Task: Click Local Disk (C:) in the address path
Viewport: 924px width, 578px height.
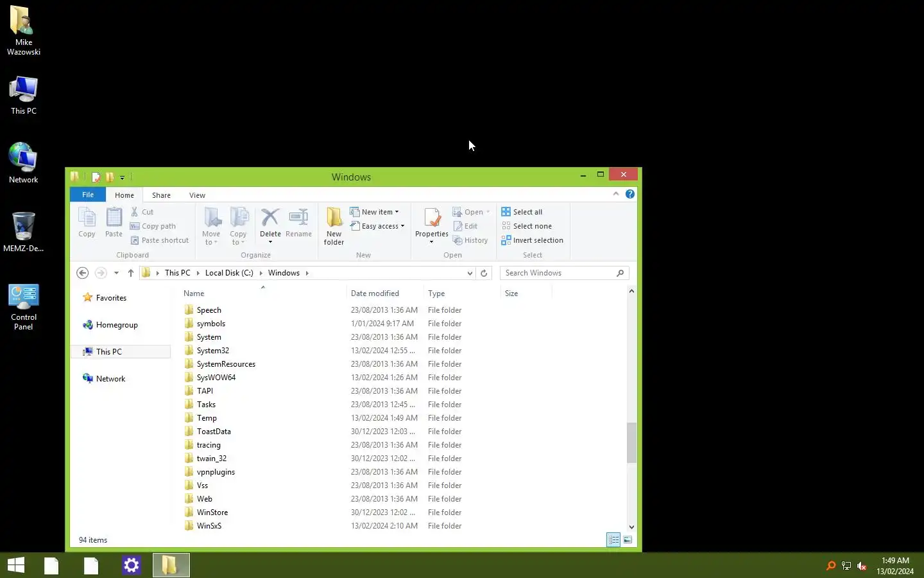Action: pyautogui.click(x=229, y=273)
